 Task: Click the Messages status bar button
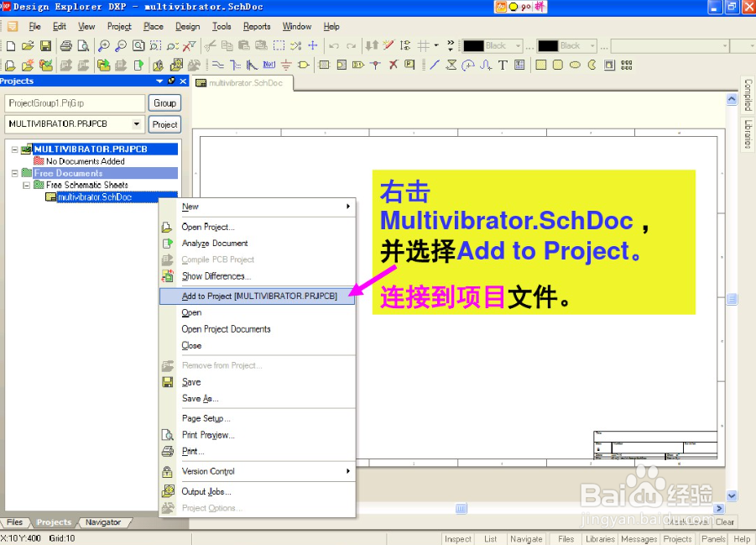coord(639,539)
